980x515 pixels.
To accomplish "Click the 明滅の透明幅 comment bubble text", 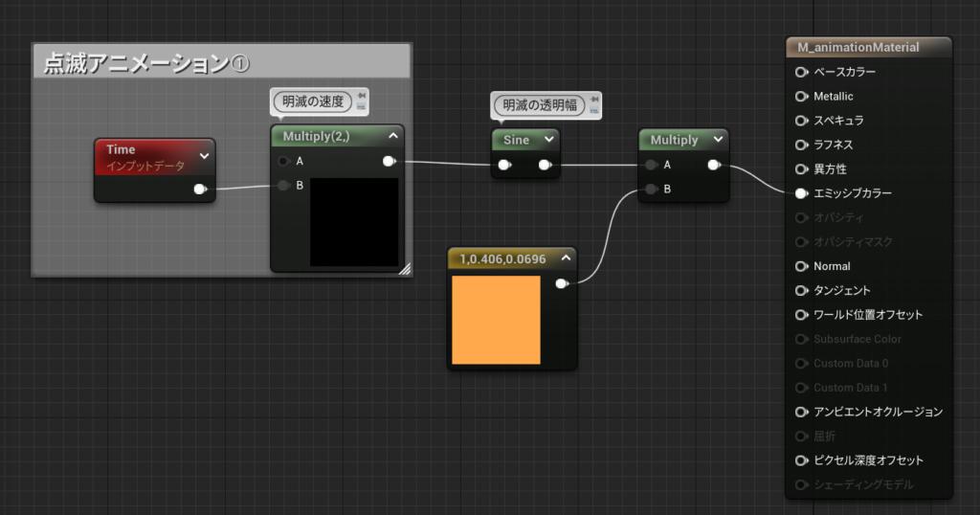I will 540,105.
